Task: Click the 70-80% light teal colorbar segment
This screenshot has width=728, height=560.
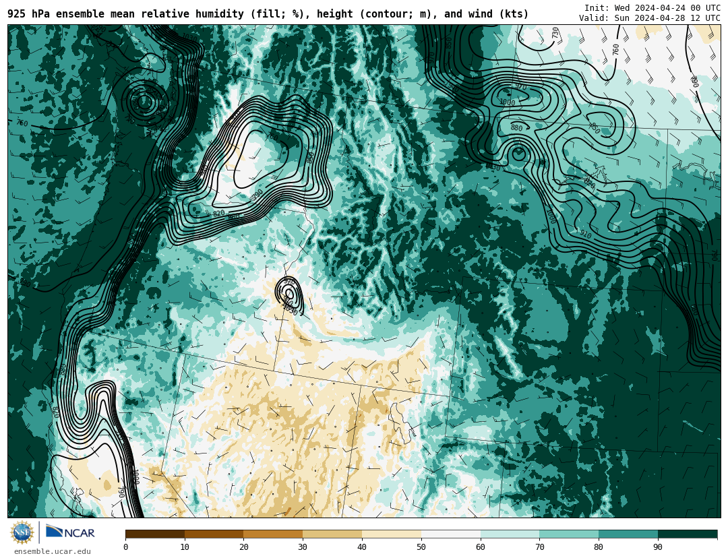Action: [x=569, y=534]
